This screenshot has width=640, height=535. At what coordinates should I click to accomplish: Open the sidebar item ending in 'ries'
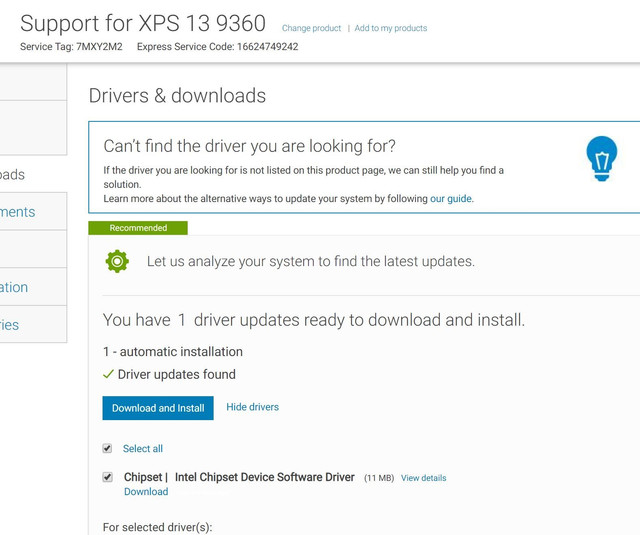[x=33, y=324]
